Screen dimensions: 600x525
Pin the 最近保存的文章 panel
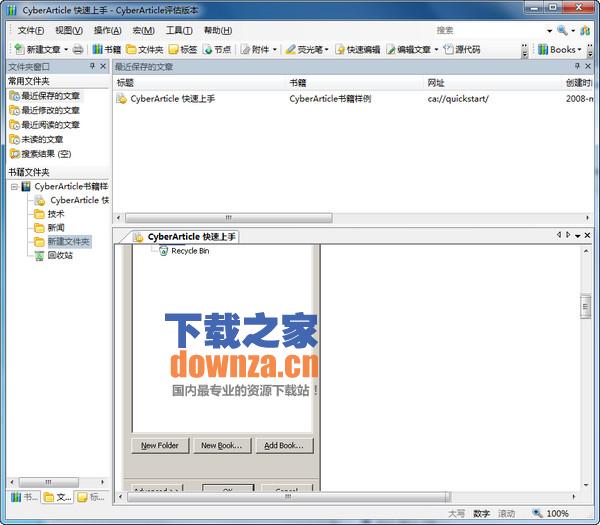tap(577, 66)
